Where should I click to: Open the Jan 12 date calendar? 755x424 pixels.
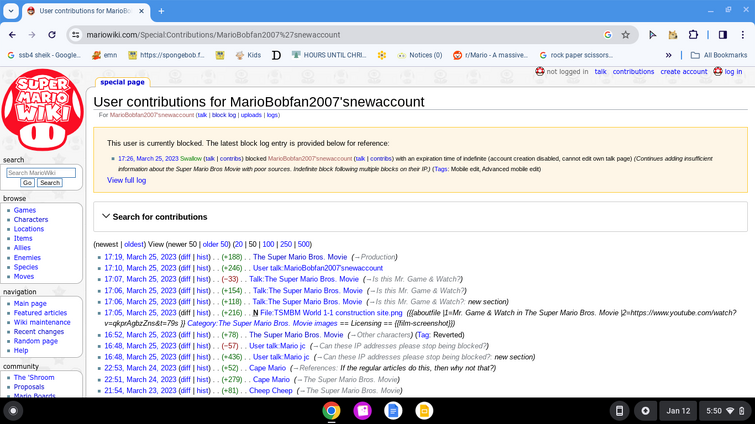point(678,411)
